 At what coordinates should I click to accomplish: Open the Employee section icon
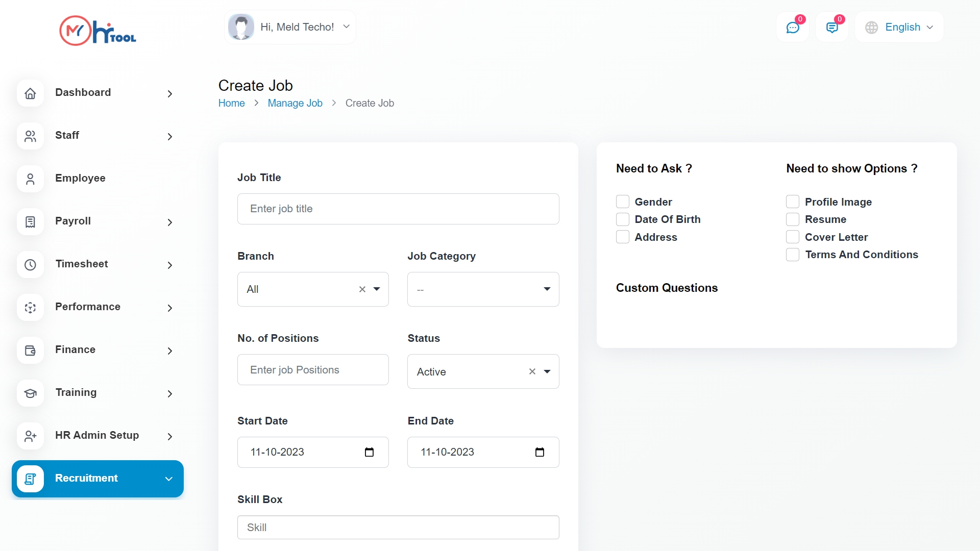(31, 179)
